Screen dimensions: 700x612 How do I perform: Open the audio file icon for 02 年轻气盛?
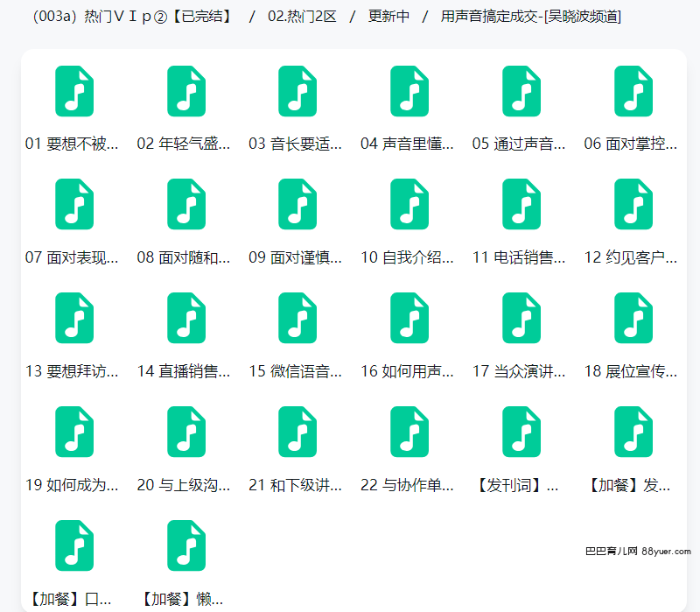[x=186, y=91]
